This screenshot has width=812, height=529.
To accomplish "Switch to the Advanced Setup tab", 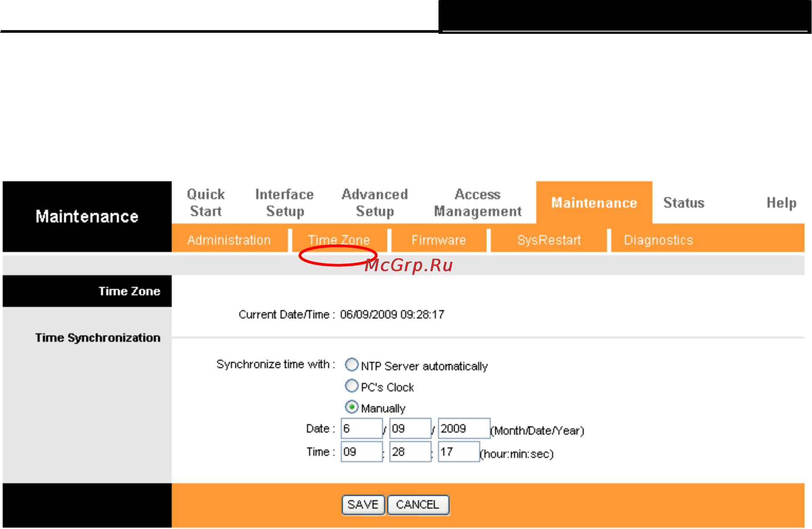I will pos(374,203).
